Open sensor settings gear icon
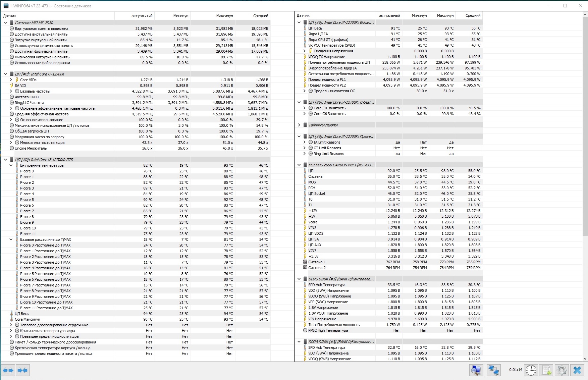588x380 pixels. coord(562,370)
